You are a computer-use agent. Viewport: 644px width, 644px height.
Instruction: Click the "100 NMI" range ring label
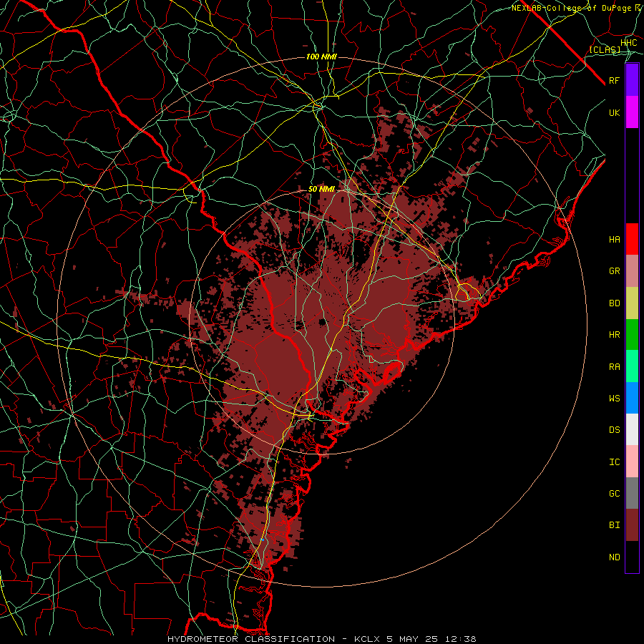click(x=321, y=57)
